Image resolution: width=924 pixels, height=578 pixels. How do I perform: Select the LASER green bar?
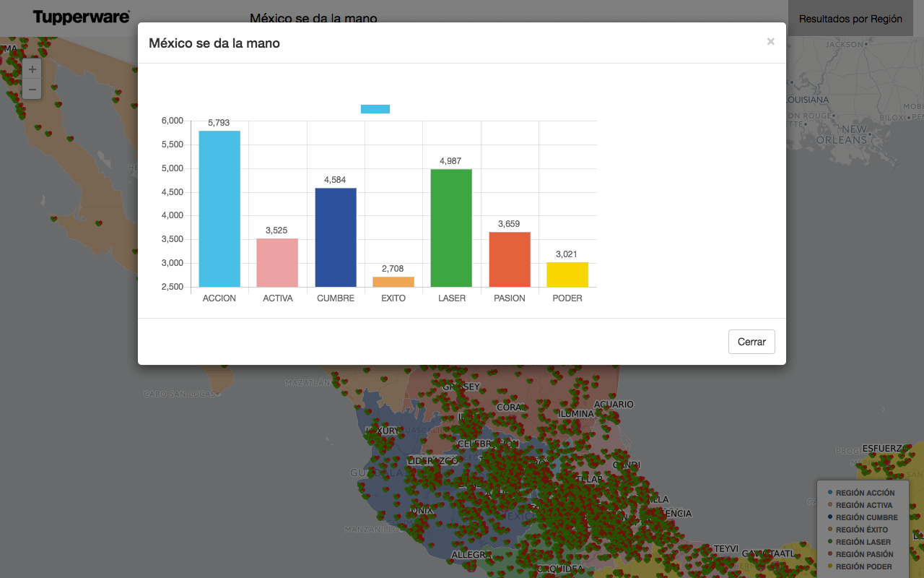[451, 228]
